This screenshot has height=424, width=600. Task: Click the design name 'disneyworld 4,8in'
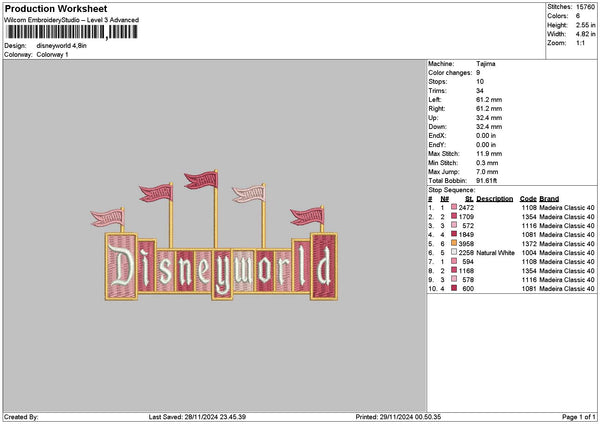tap(62, 46)
